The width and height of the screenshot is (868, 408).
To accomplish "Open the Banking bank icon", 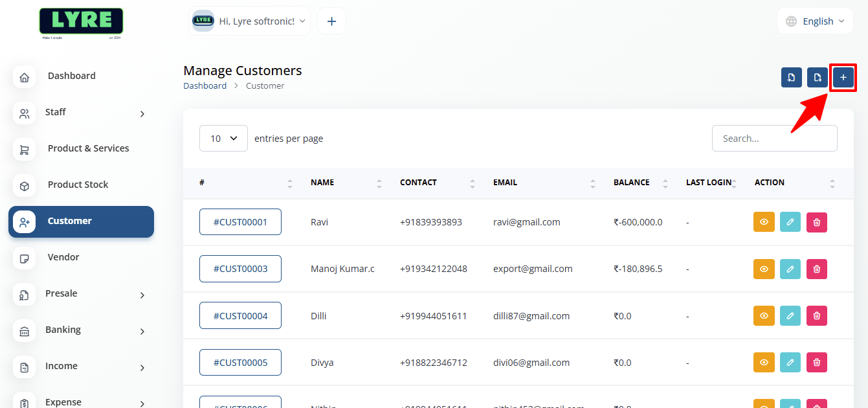I will click(x=24, y=330).
